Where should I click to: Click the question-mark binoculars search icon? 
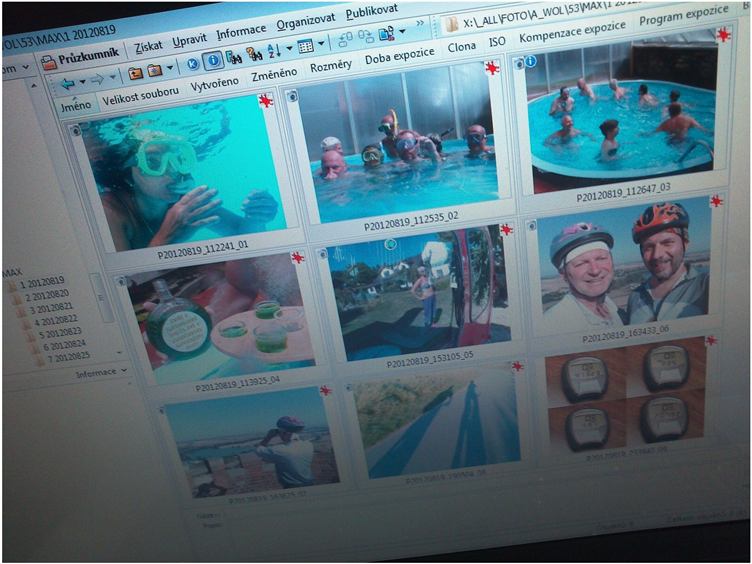tap(254, 54)
